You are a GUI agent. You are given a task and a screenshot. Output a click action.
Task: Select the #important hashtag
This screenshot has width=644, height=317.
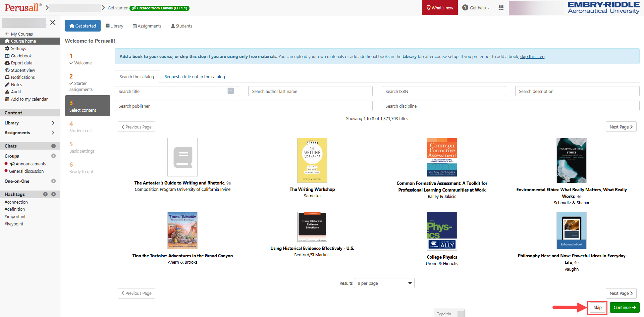tap(15, 216)
